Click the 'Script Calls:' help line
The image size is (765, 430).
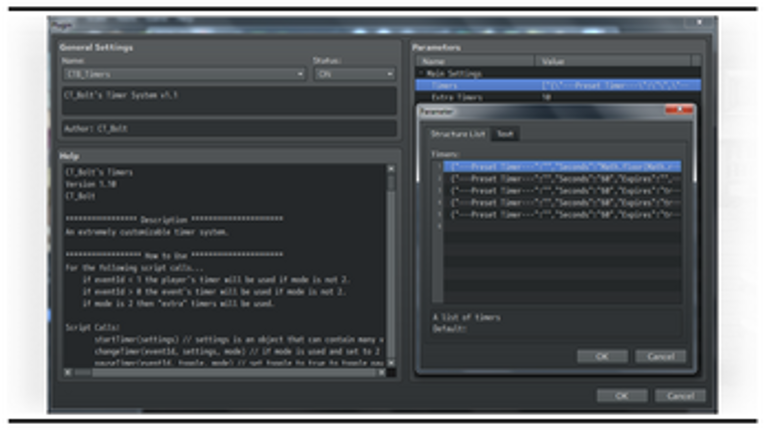(x=93, y=327)
